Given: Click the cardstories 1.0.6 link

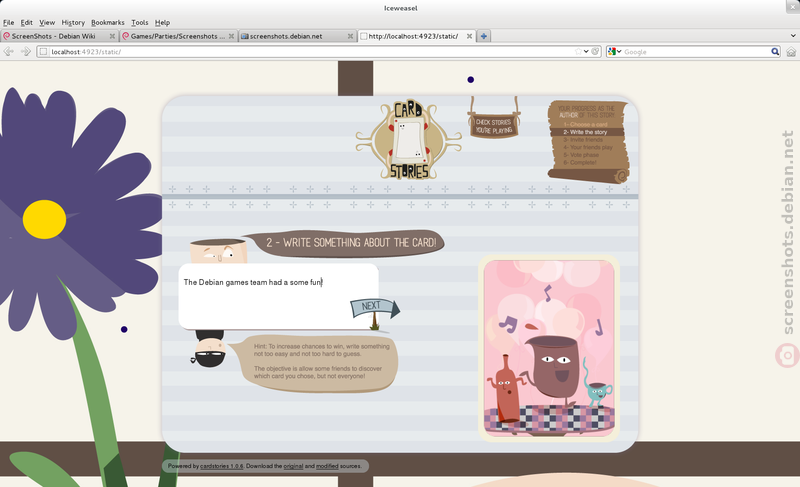Looking at the screenshot, I should [221, 466].
